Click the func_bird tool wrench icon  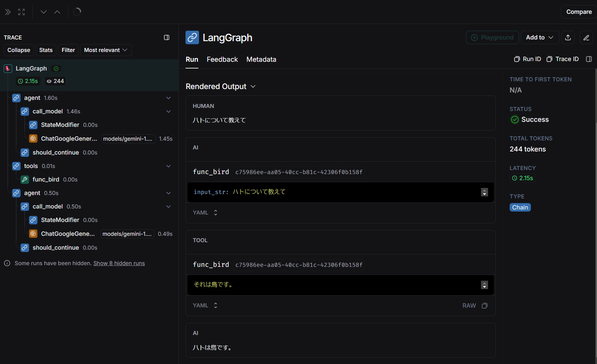25,179
